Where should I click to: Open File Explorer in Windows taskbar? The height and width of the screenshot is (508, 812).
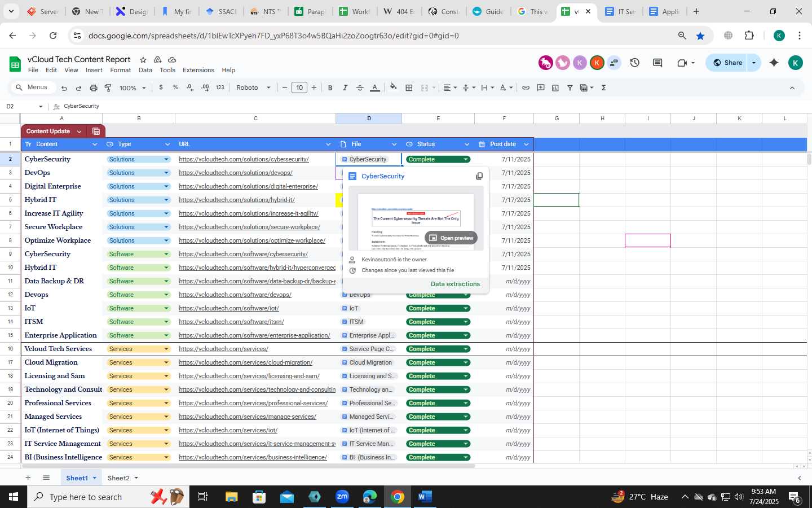[232, 497]
